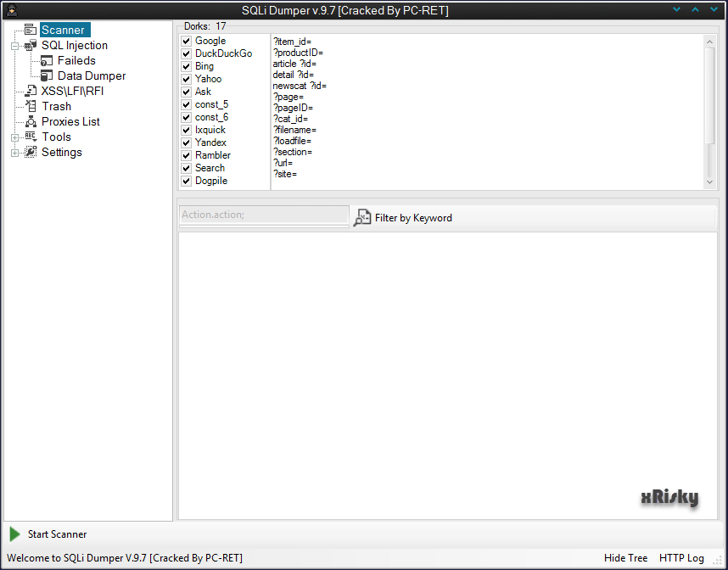Click the detail ?id= dork line
The image size is (728, 570).
pos(294,75)
